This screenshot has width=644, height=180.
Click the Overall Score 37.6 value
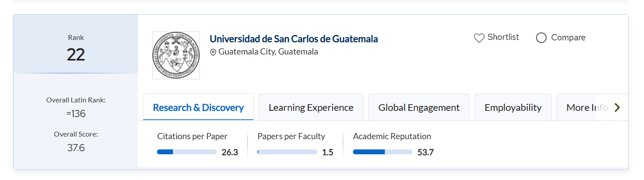click(x=76, y=148)
